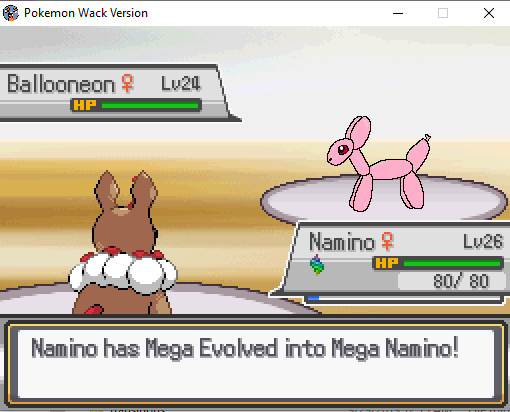Click the "80/ 80" HP value
This screenshot has height=412, width=510.
(461, 281)
